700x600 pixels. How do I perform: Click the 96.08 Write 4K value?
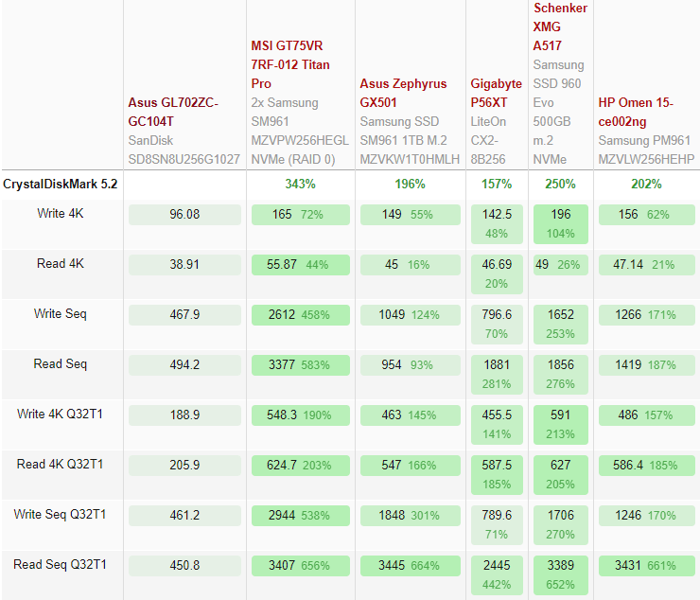(184, 215)
